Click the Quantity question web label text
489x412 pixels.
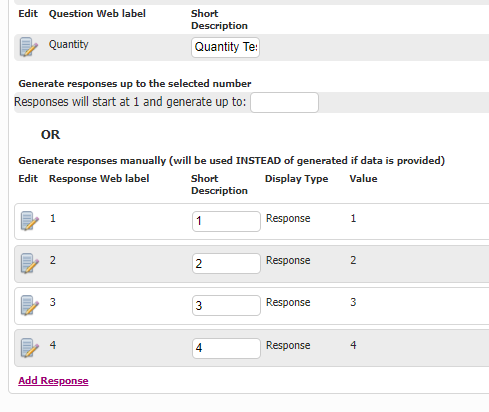tap(69, 44)
